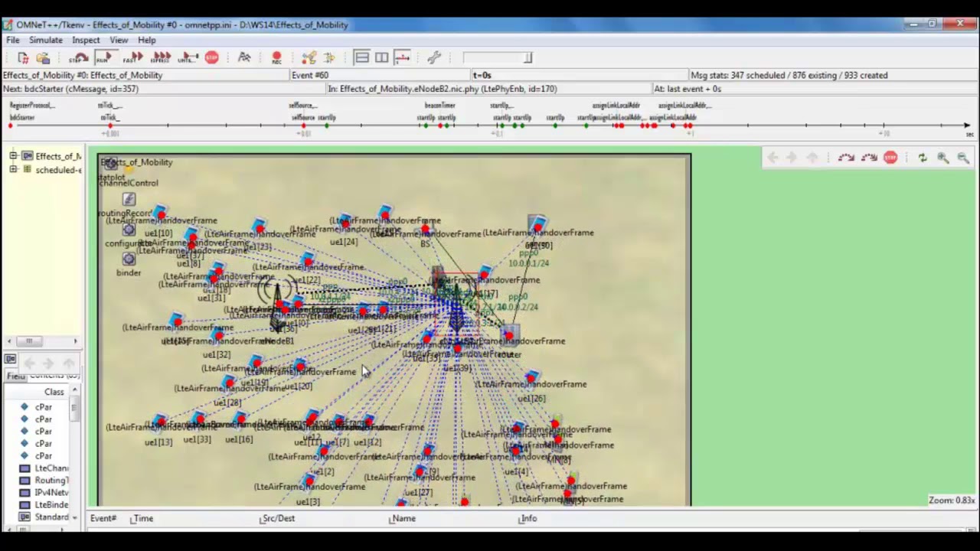Click the green relayout icon on canvas toolbar
Viewport: 980px width, 551px height.
tap(923, 158)
